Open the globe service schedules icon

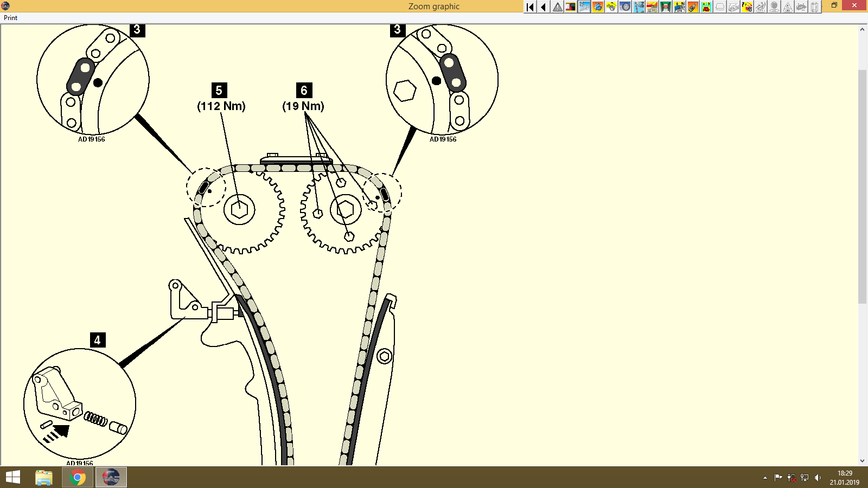click(597, 7)
